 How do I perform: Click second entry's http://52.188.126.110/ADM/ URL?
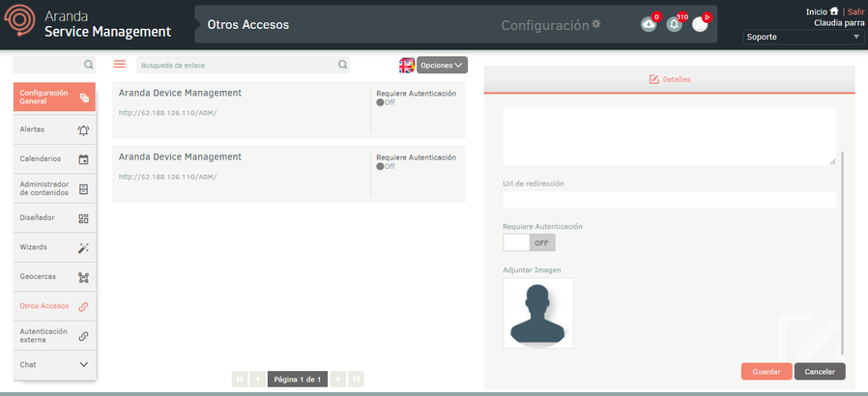[x=168, y=177]
